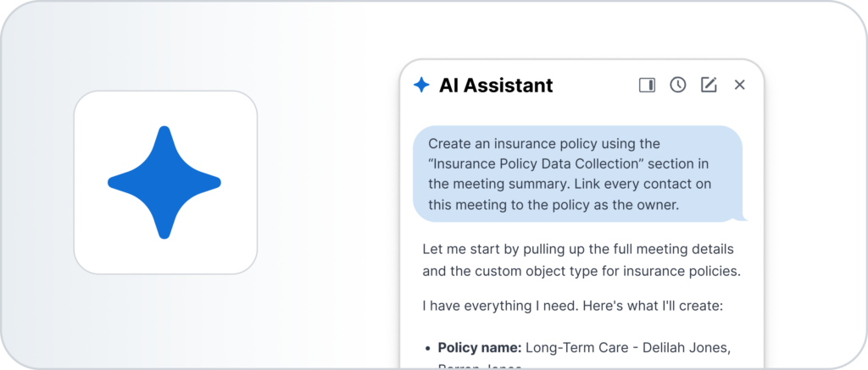The height and width of the screenshot is (370, 868).
Task: Start a new chat with compose icon
Action: point(709,85)
